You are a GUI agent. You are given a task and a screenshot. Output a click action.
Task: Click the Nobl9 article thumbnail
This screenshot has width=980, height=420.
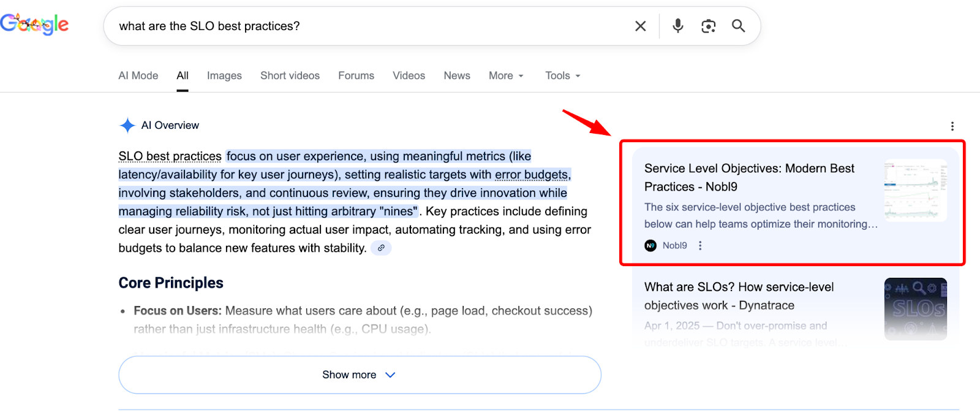[916, 190]
